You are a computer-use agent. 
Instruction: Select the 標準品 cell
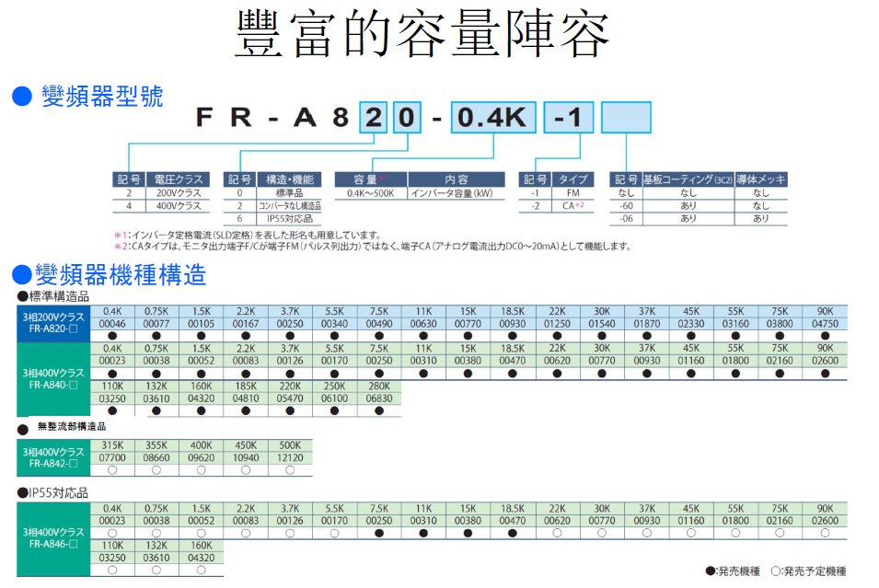289,193
